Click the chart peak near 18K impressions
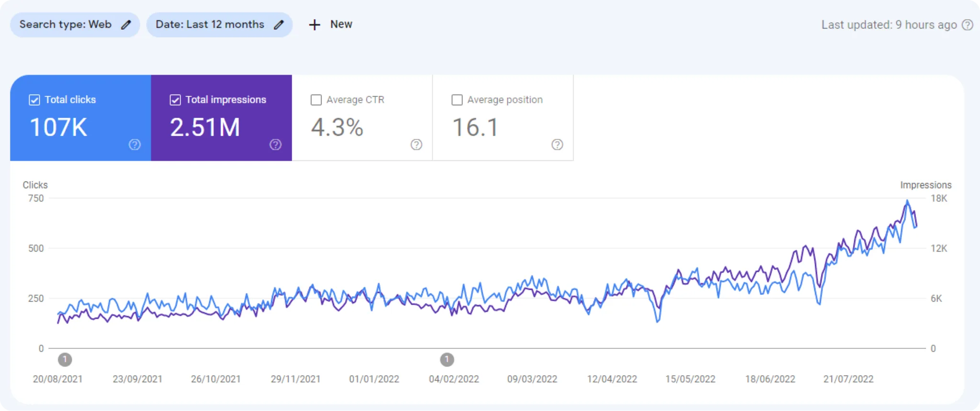Image resolution: width=980 pixels, height=411 pixels. coord(907,201)
